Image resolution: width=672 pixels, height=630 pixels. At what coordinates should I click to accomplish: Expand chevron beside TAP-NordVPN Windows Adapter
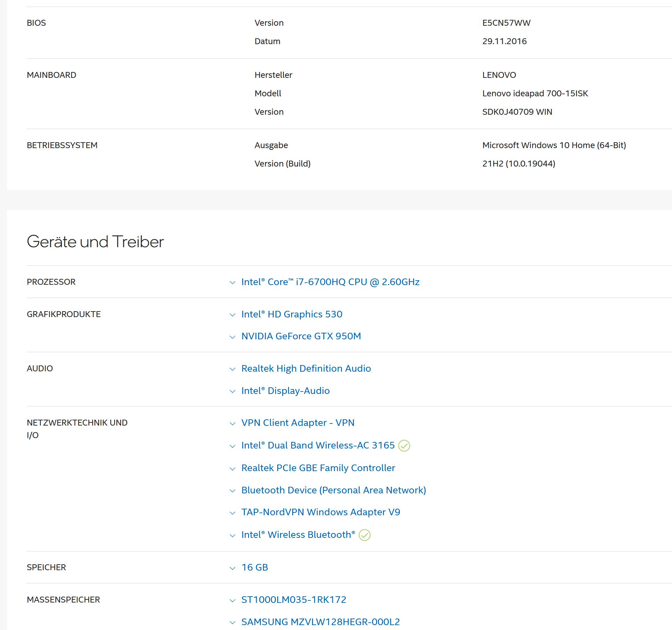tap(232, 513)
